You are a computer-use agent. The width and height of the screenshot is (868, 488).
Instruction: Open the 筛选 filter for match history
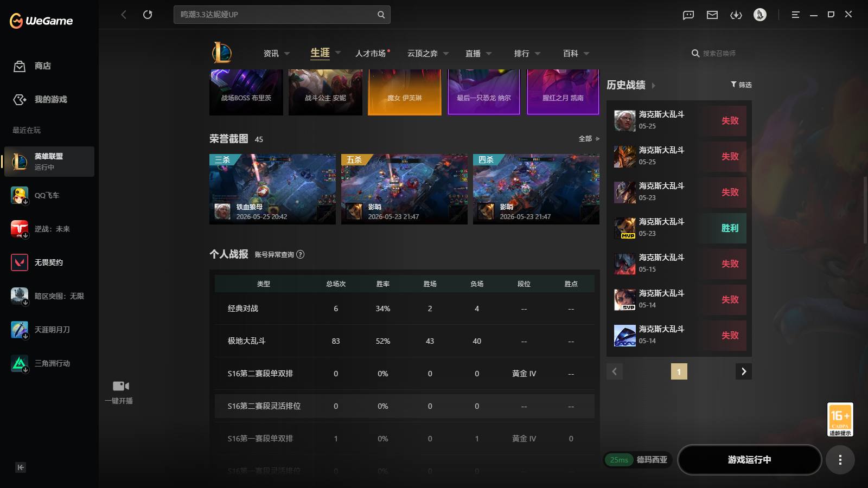coord(741,85)
